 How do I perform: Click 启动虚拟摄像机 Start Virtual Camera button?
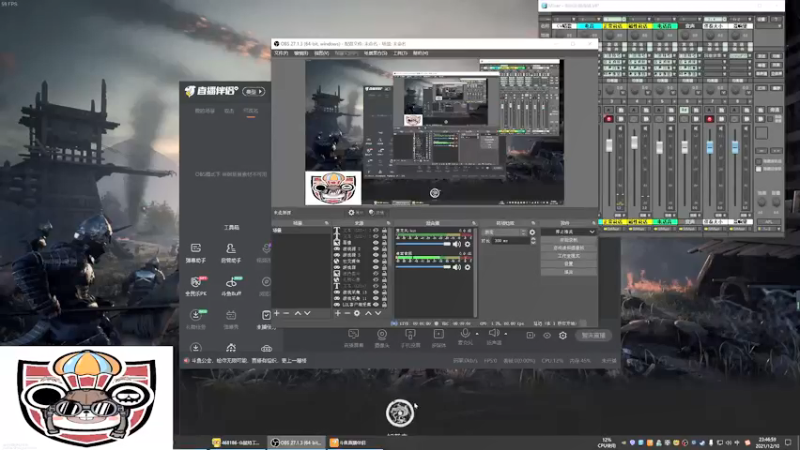pos(568,248)
